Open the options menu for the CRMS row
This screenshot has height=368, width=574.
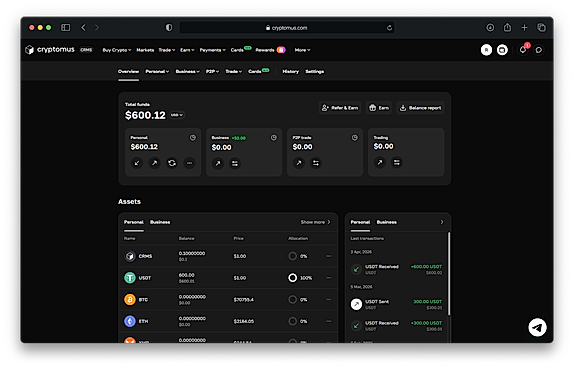coord(329,256)
